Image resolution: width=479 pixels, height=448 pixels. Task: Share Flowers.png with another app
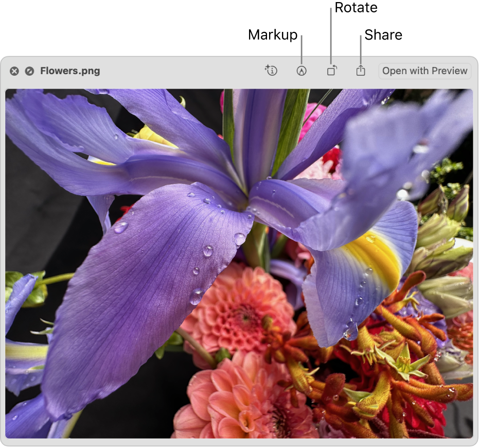click(x=360, y=71)
